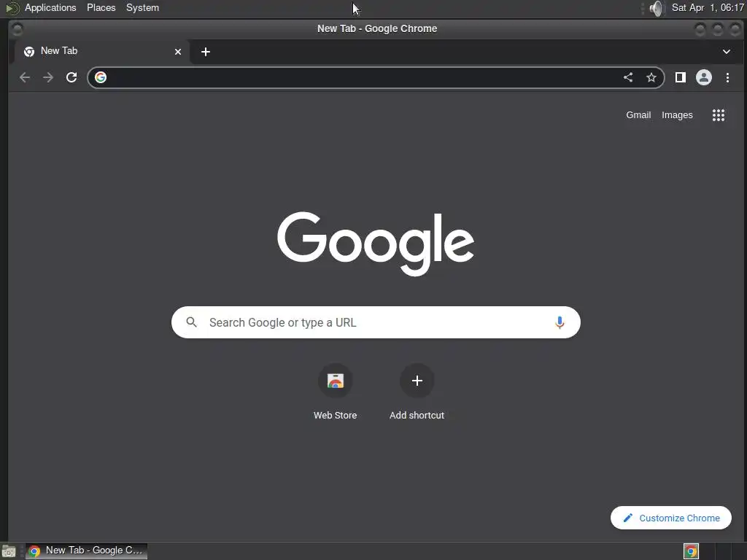Open the Web Store shortcut
Viewport: 747px width, 560px height.
[x=336, y=392]
